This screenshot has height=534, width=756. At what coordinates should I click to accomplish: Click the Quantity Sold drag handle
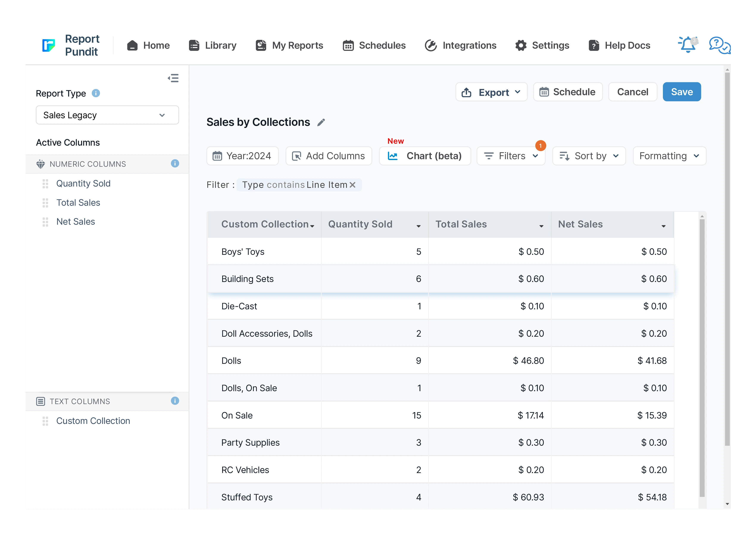[x=45, y=184]
